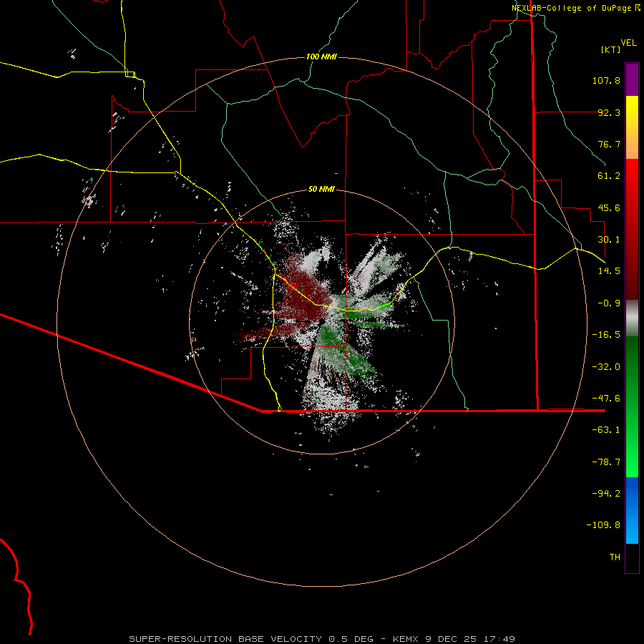Click the yellow-orange segment of color bar

pos(632,127)
